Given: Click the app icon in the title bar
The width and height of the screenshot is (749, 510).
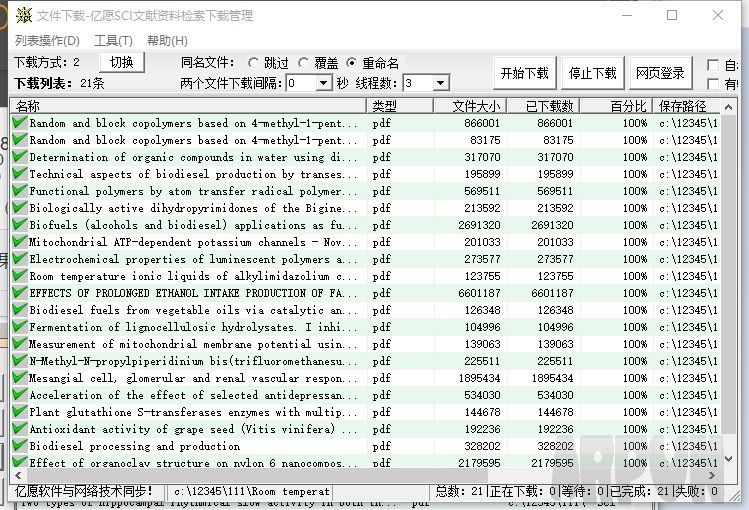Looking at the screenshot, I should pyautogui.click(x=23, y=15).
